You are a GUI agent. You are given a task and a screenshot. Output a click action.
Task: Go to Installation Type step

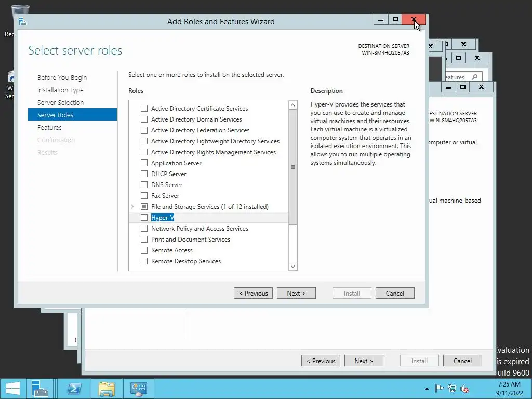tap(60, 90)
